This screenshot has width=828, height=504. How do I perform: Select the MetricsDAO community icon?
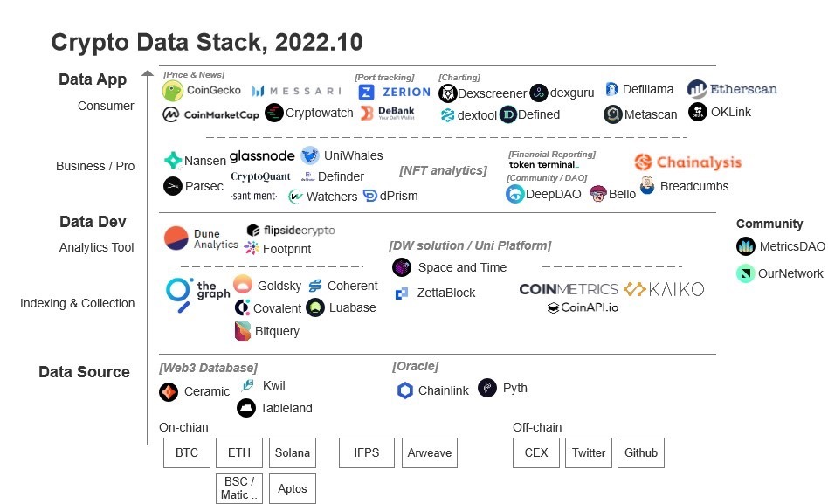click(x=745, y=246)
